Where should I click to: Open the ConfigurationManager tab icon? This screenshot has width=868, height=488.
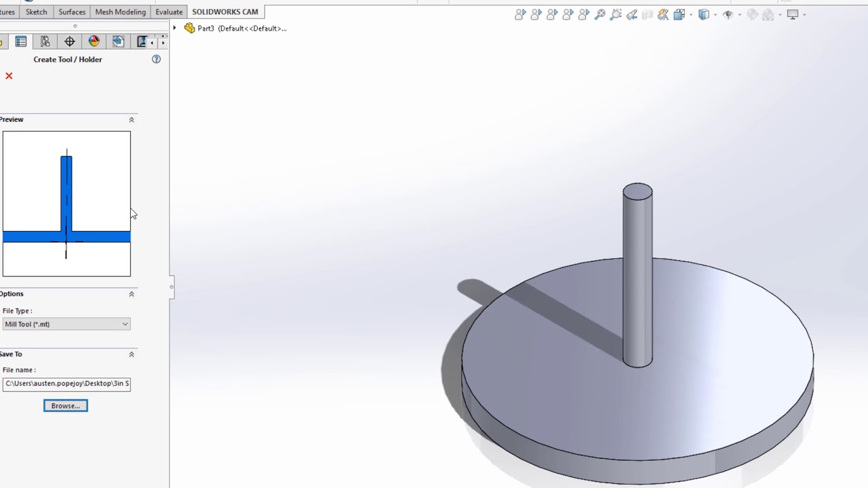(x=45, y=42)
